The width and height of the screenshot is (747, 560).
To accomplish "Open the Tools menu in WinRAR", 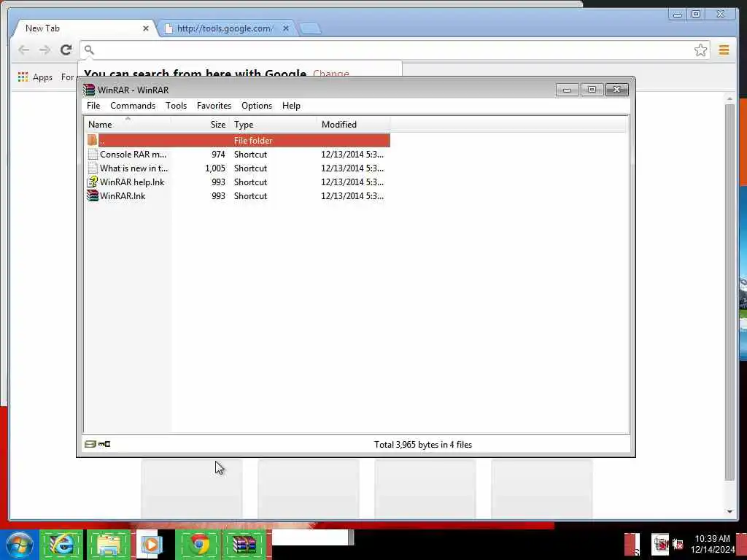I will [x=176, y=106].
